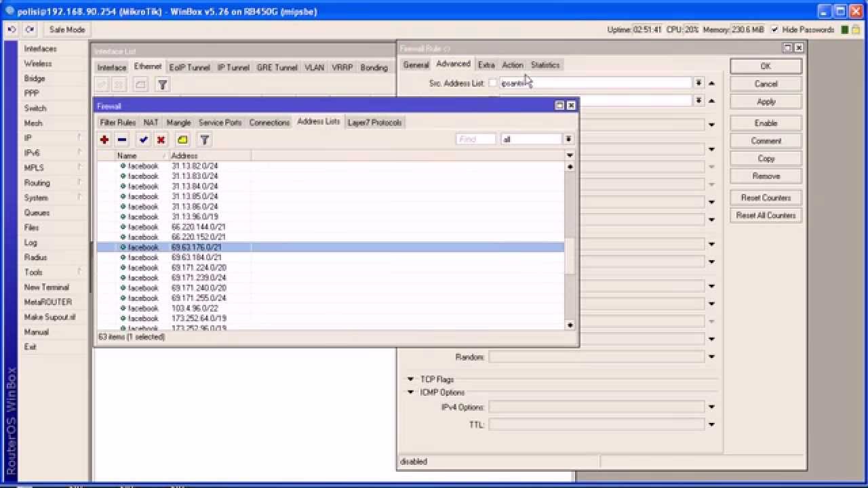
Task: Toggle the Safe Mode button
Action: 67,30
